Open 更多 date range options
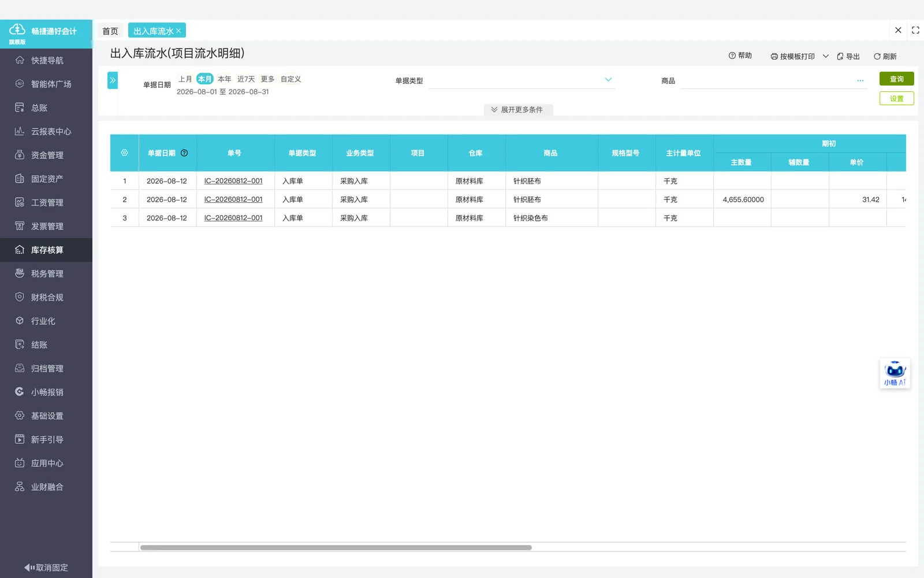The image size is (924, 578). point(267,79)
